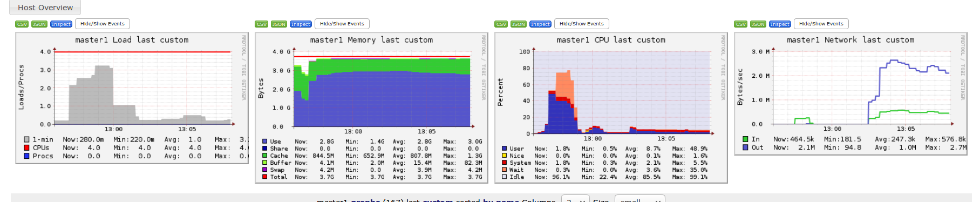Hide/Show Events for the Memory graph
The width and height of the screenshot is (980, 202).
[x=342, y=24]
